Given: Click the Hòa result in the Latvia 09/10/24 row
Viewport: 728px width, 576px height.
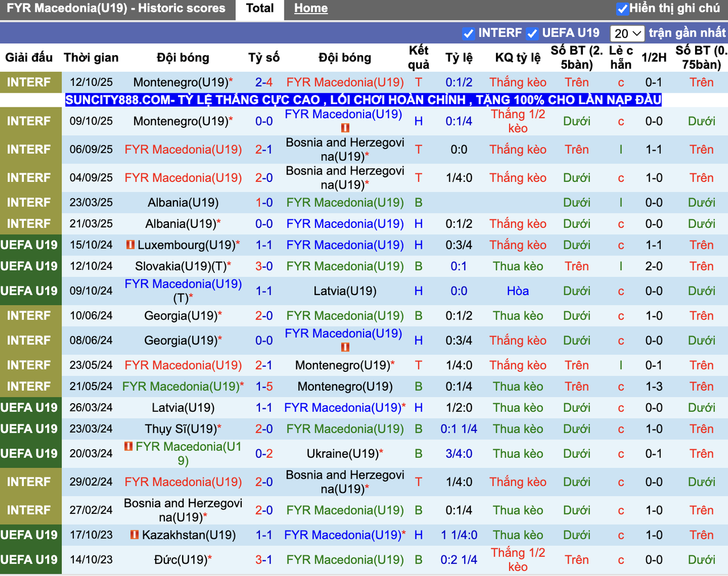Looking at the screenshot, I should [518, 291].
